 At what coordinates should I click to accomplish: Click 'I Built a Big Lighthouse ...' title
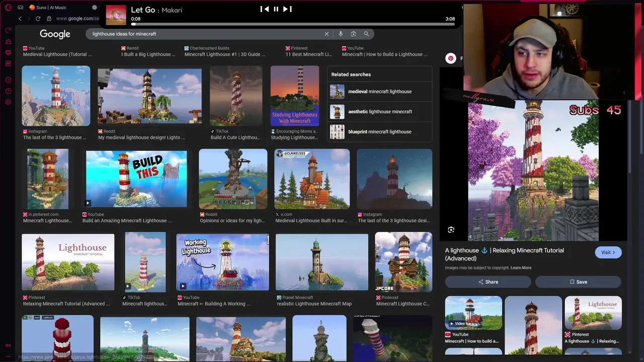[x=148, y=54]
